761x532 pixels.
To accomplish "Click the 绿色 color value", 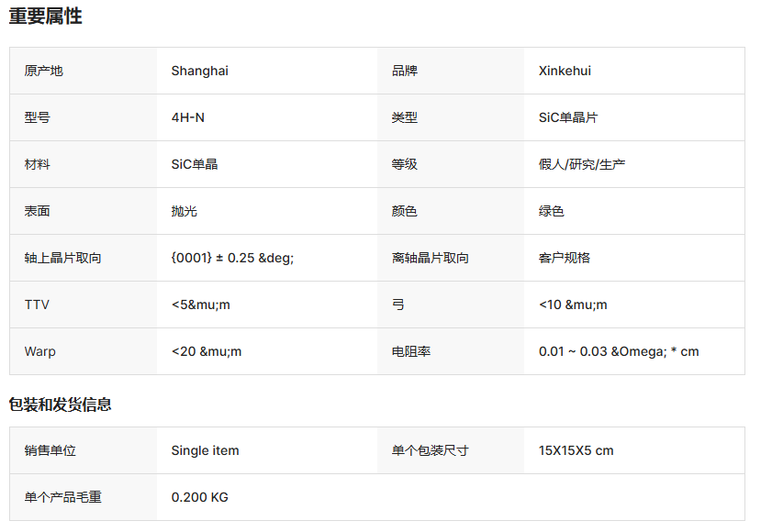I will click(x=551, y=211).
